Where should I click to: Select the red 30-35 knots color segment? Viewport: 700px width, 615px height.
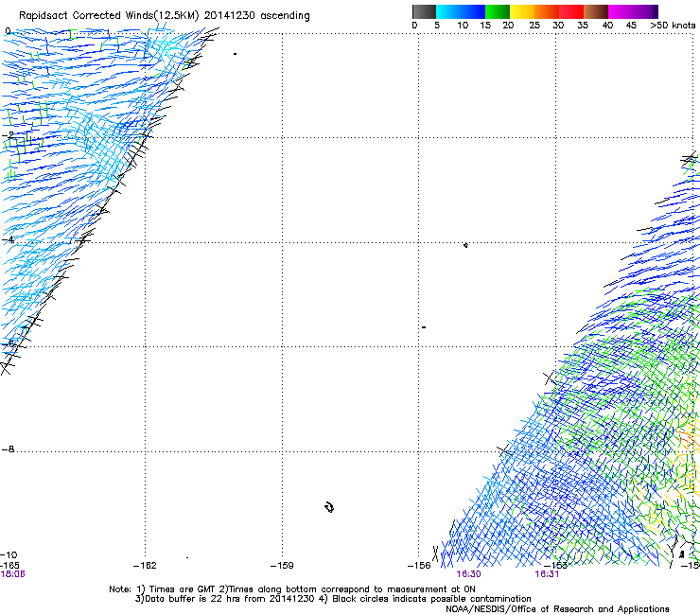[571, 11]
